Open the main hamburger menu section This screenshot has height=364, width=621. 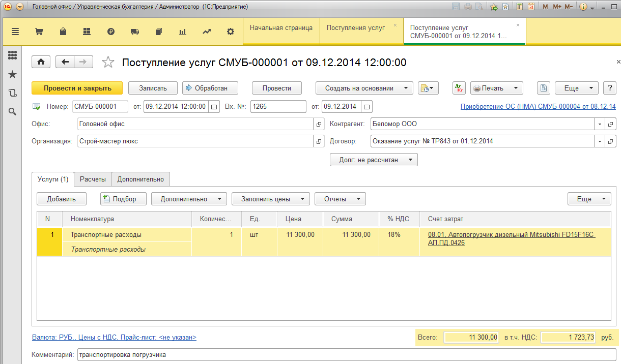coord(15,32)
